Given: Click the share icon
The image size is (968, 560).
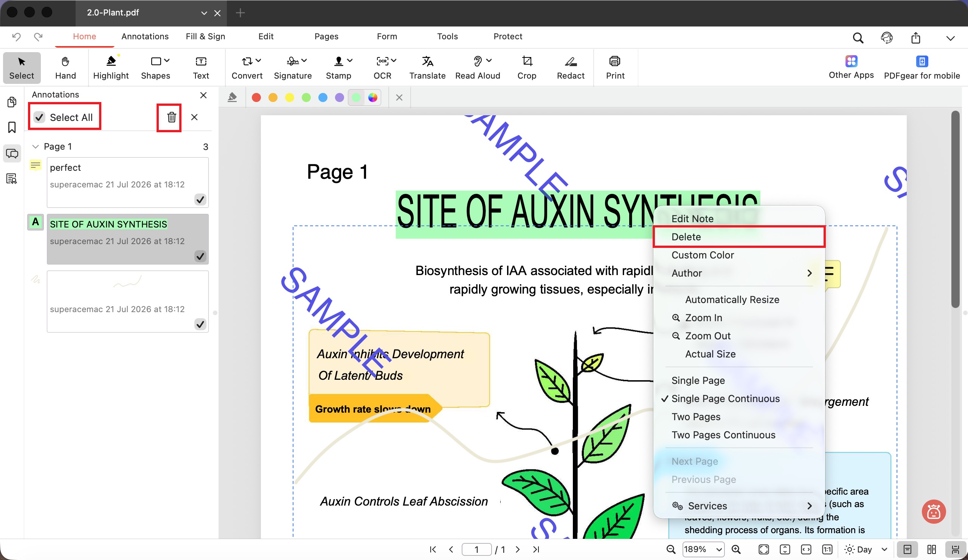Looking at the screenshot, I should (916, 38).
